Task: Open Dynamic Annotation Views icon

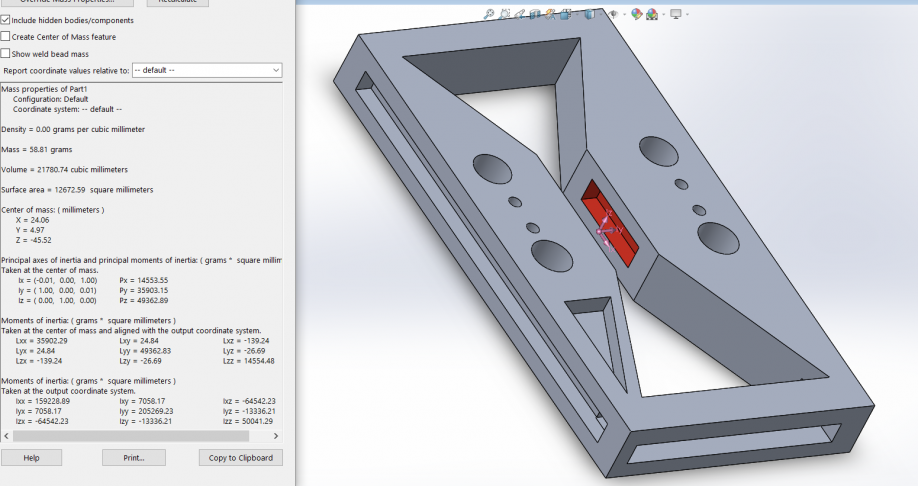Action: point(550,14)
